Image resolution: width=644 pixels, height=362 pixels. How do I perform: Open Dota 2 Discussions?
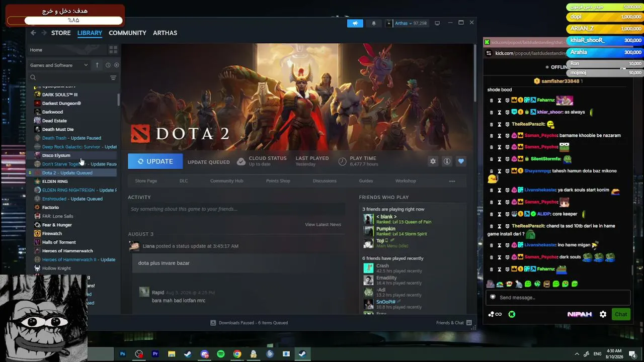point(325,181)
